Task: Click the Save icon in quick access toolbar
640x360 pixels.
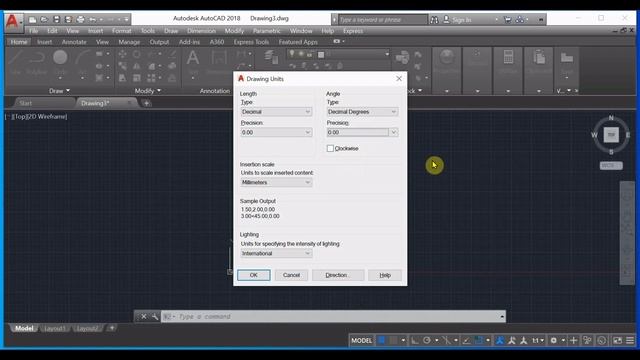Action: pyautogui.click(x=56, y=20)
